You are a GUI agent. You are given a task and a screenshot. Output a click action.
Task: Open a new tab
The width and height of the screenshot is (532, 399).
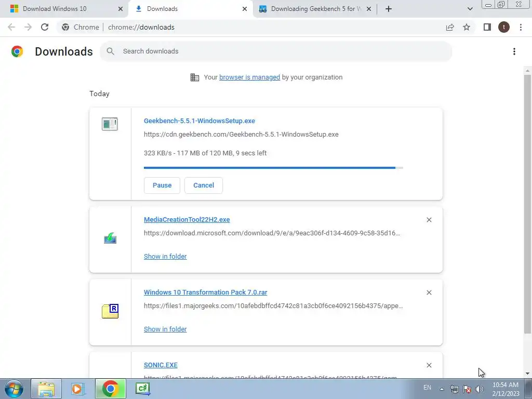coord(389,9)
